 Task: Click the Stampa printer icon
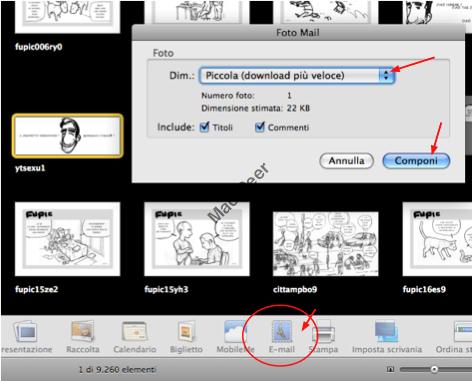click(323, 332)
